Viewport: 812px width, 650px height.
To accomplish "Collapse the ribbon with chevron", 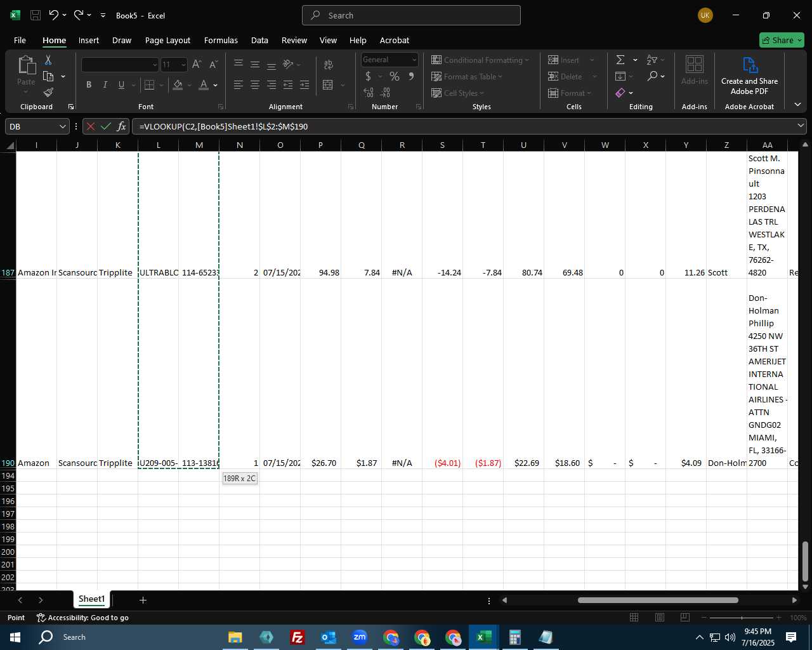I will click(x=797, y=104).
